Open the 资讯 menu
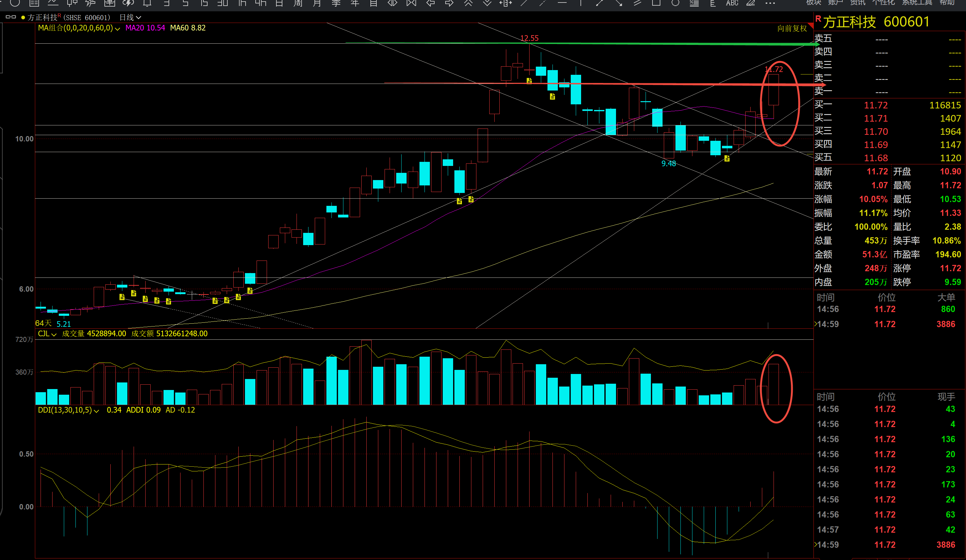Viewport: 966px width, 560px height. point(858,3)
